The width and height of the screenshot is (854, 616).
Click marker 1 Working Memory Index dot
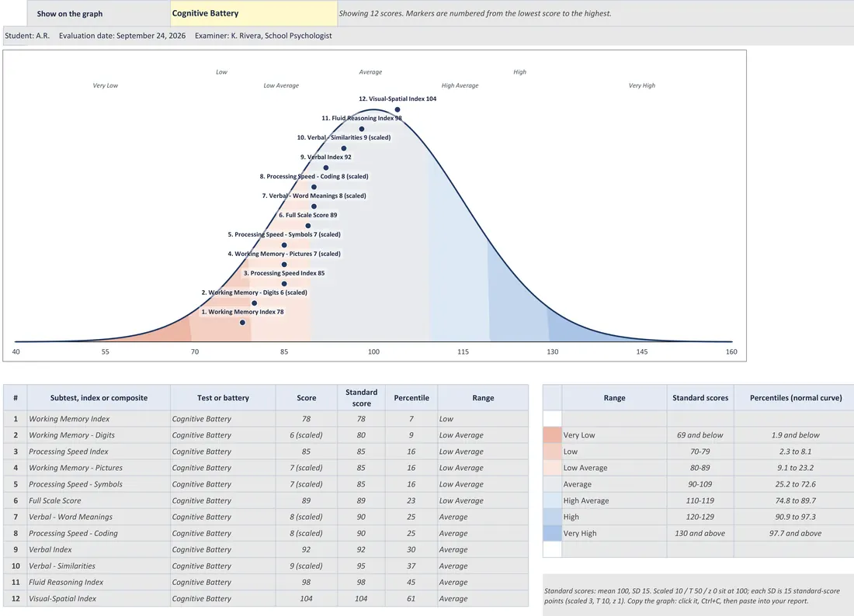(x=242, y=323)
